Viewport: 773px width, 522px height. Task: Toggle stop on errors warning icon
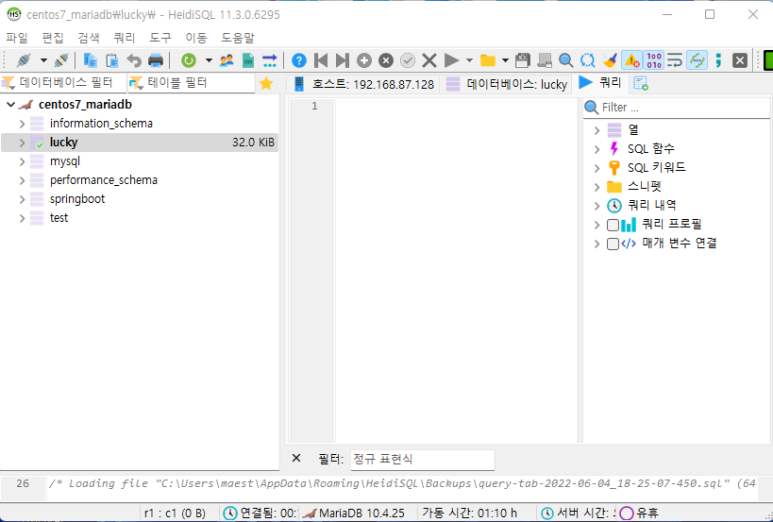pyautogui.click(x=632, y=61)
